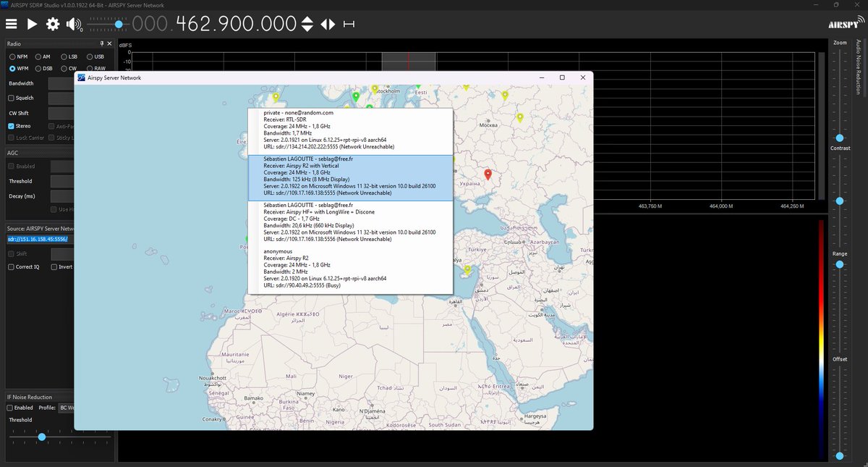The image size is (868, 467).
Task: Click the left-right tuning style arrows icon
Action: [328, 24]
